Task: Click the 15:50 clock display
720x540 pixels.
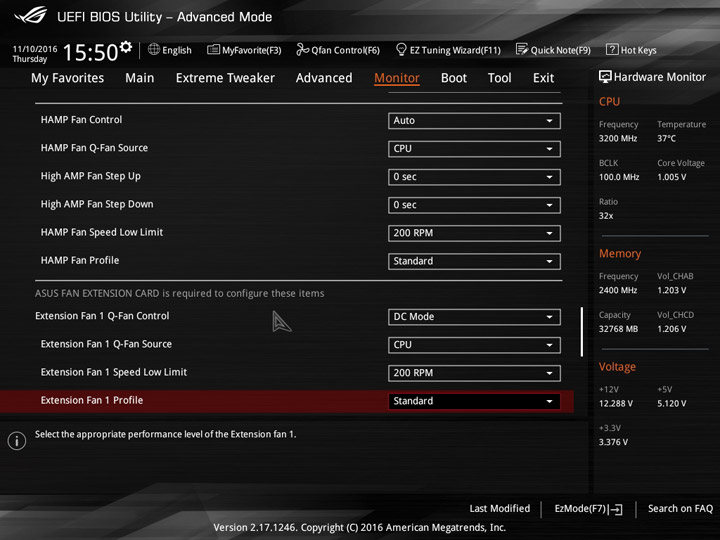Action: pyautogui.click(x=90, y=52)
